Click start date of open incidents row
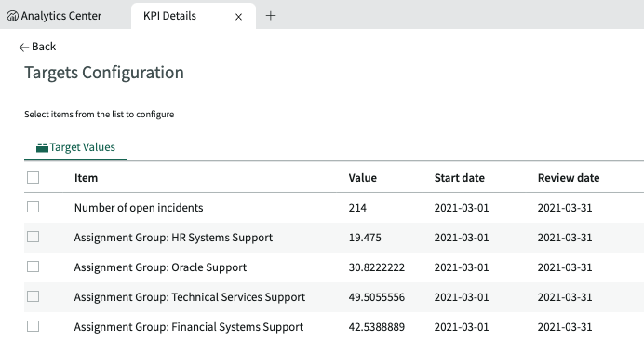The width and height of the screenshot is (644, 342). pyautogui.click(x=462, y=208)
